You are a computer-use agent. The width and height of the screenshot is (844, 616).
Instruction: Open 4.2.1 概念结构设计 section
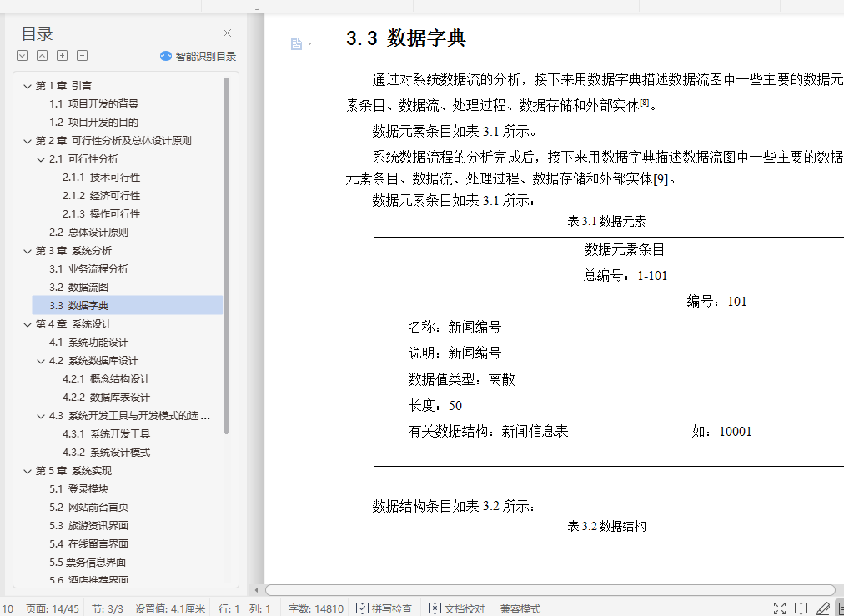click(x=106, y=378)
